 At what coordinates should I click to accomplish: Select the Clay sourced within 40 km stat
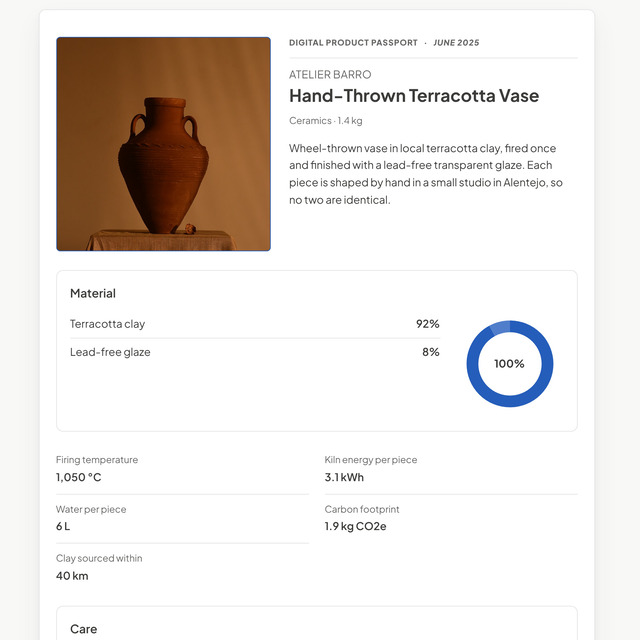pyautogui.click(x=182, y=568)
